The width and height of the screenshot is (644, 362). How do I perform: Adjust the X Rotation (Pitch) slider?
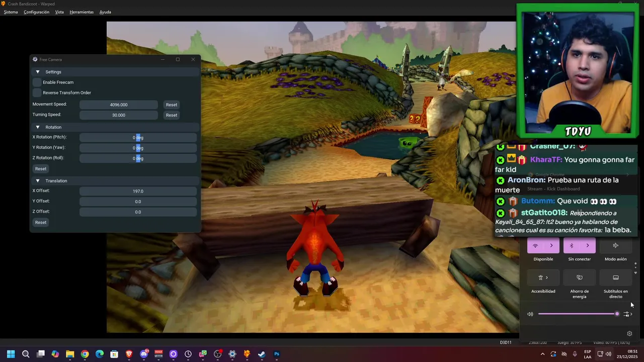click(138, 137)
